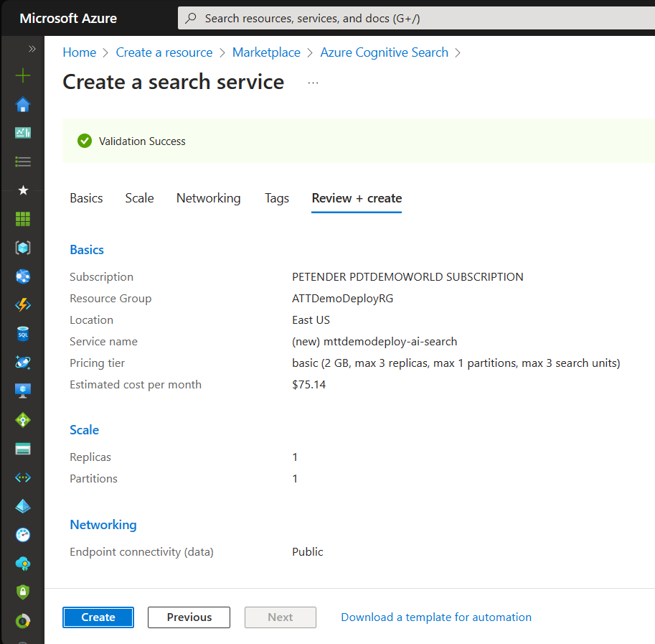Switch to the Scale tab
Image resolution: width=655 pixels, height=644 pixels.
(139, 198)
